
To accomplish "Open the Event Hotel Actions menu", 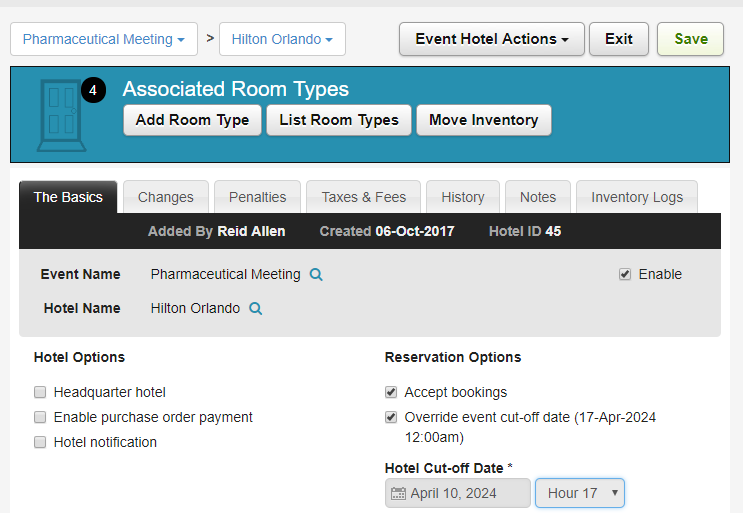I will click(x=492, y=39).
